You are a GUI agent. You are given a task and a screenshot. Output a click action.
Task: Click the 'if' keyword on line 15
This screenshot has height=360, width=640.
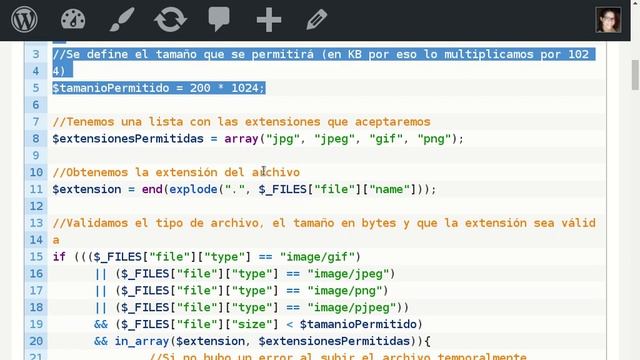(59, 257)
